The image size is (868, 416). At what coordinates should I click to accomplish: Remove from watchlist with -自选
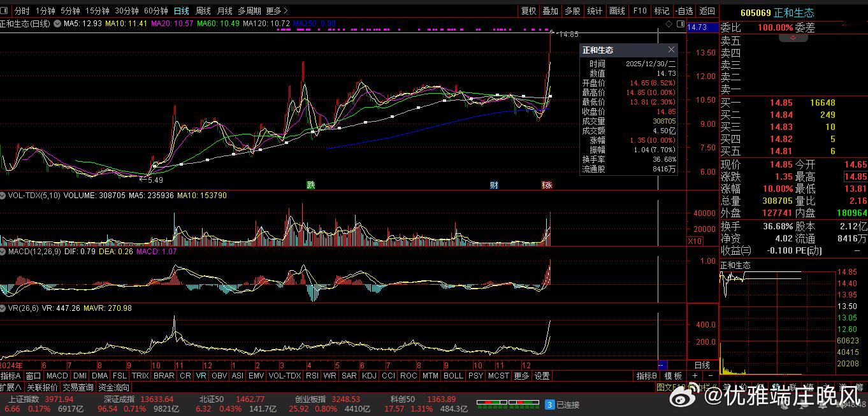tap(684, 11)
